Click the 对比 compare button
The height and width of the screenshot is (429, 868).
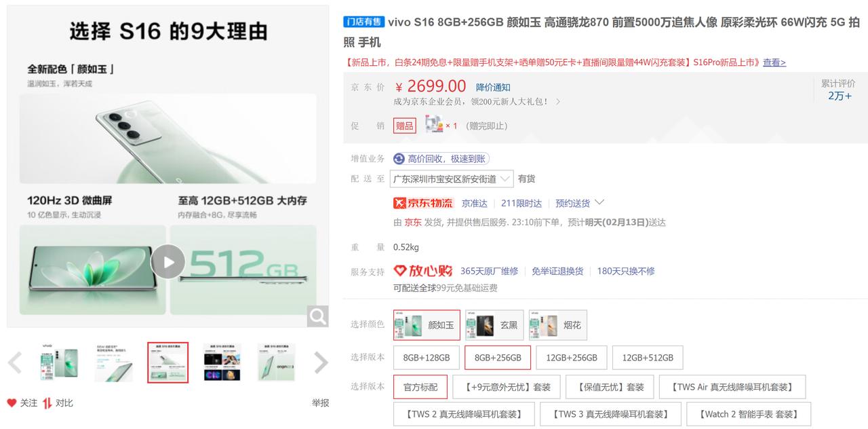pyautogui.click(x=64, y=403)
